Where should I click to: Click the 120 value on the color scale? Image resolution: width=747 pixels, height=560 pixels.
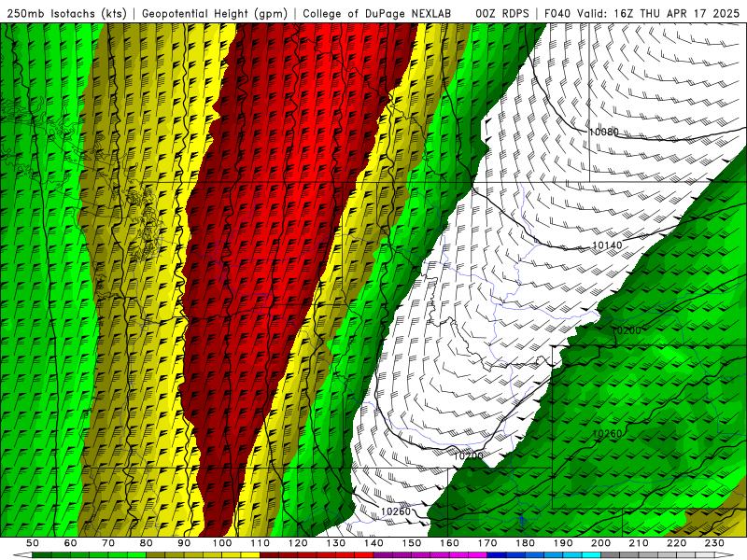click(x=298, y=543)
